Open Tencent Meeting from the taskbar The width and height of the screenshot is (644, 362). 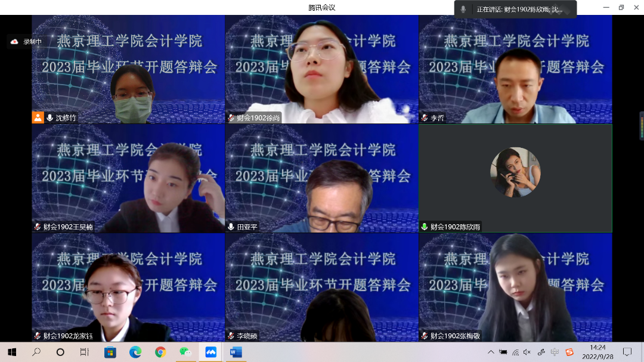210,352
